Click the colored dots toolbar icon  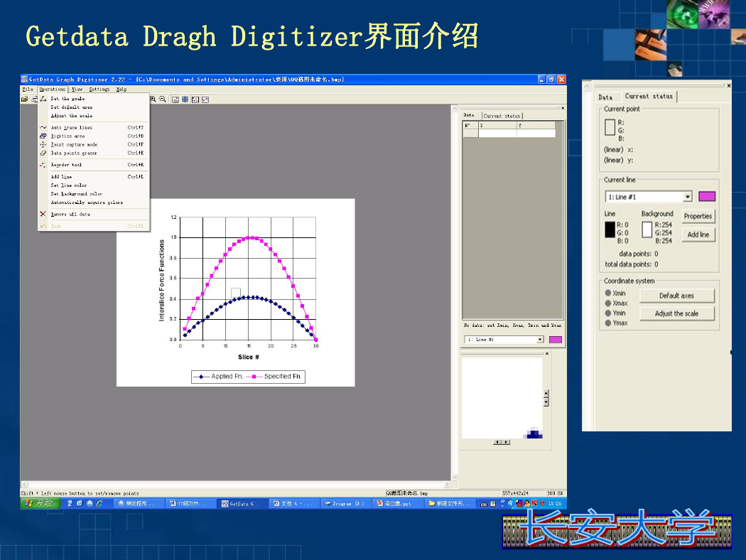195,99
